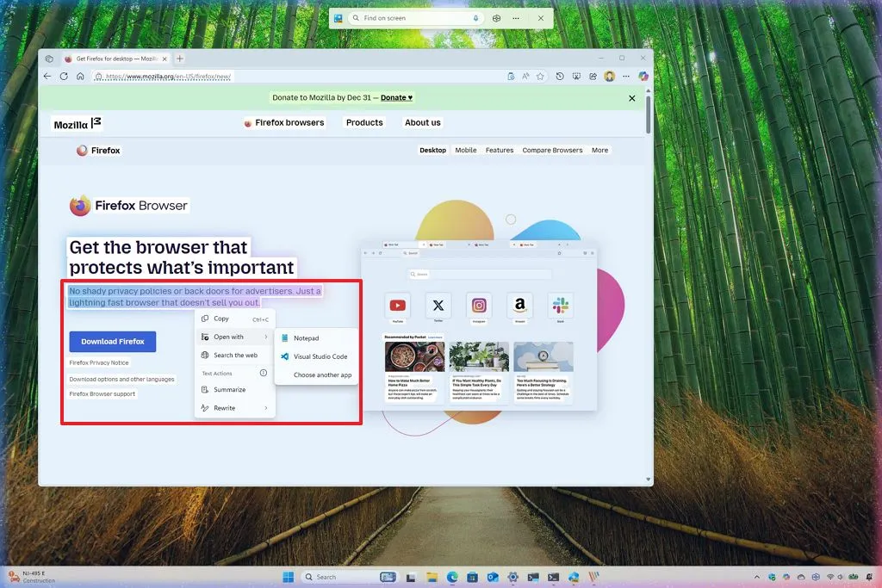Open the More menu in Firefox navigation

(599, 150)
